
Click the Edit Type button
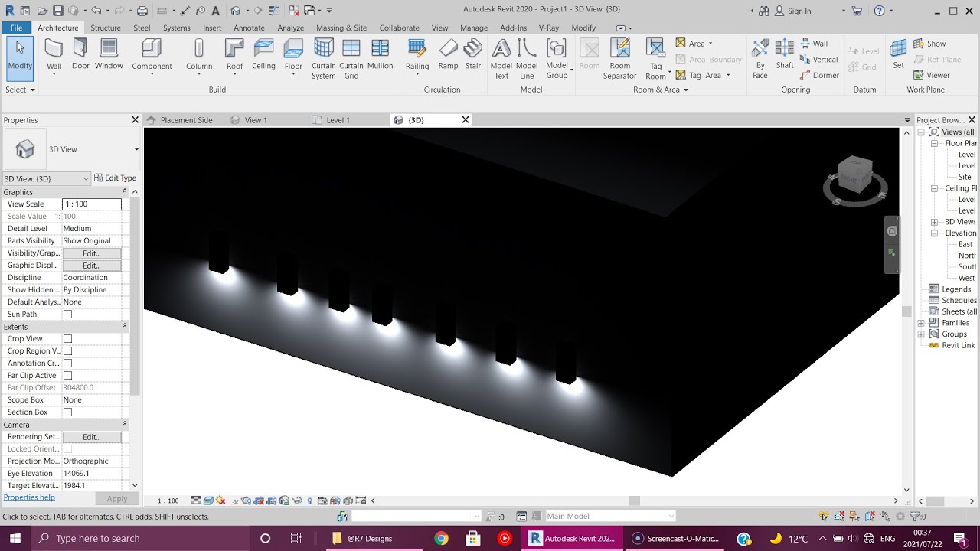(x=115, y=178)
